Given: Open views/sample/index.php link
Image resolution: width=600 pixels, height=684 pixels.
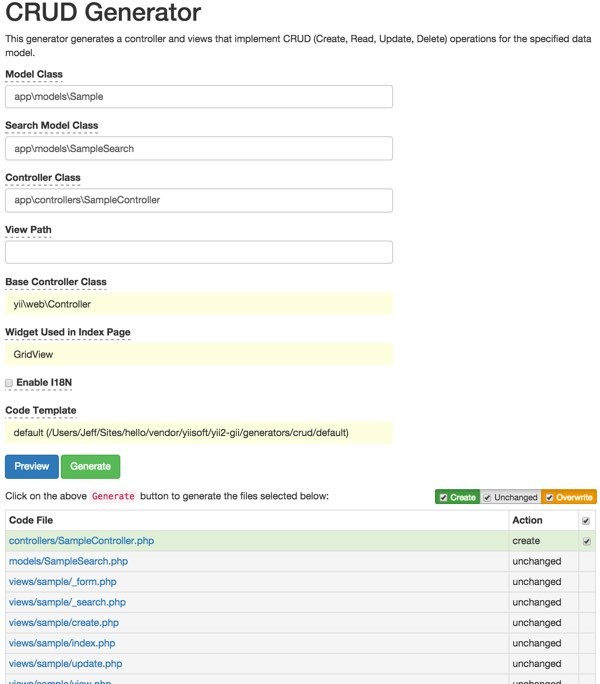Looking at the screenshot, I should (62, 643).
